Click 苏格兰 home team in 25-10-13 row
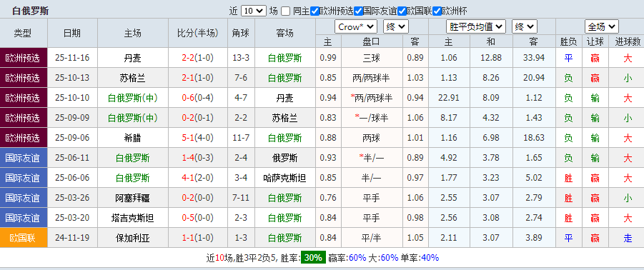Image resolution: width=644 pixels, height=270 pixels. click(x=133, y=78)
